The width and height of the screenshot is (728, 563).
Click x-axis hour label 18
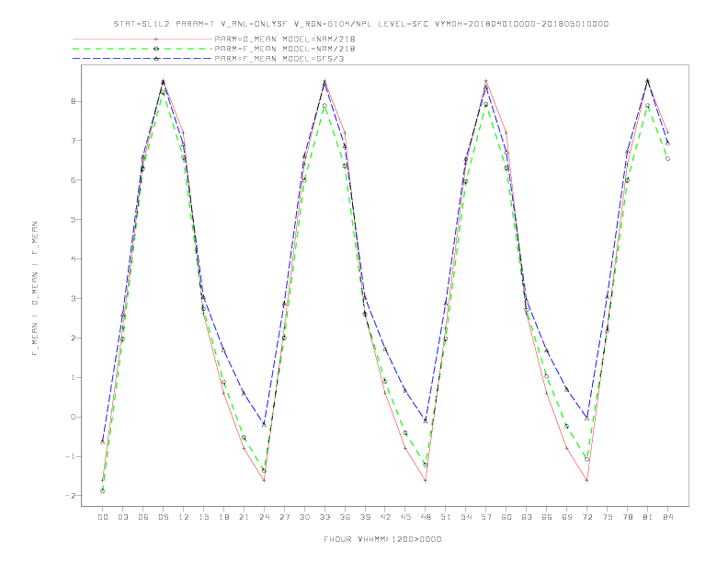[223, 517]
